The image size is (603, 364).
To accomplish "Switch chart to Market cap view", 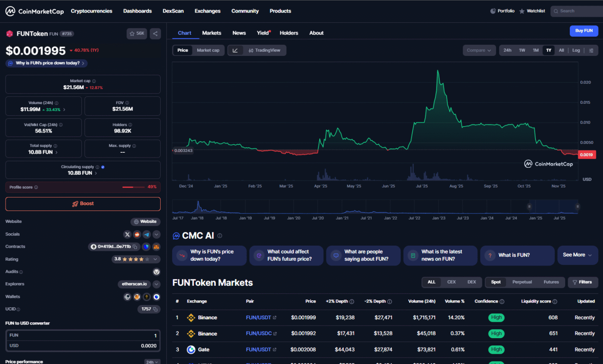I will point(208,50).
